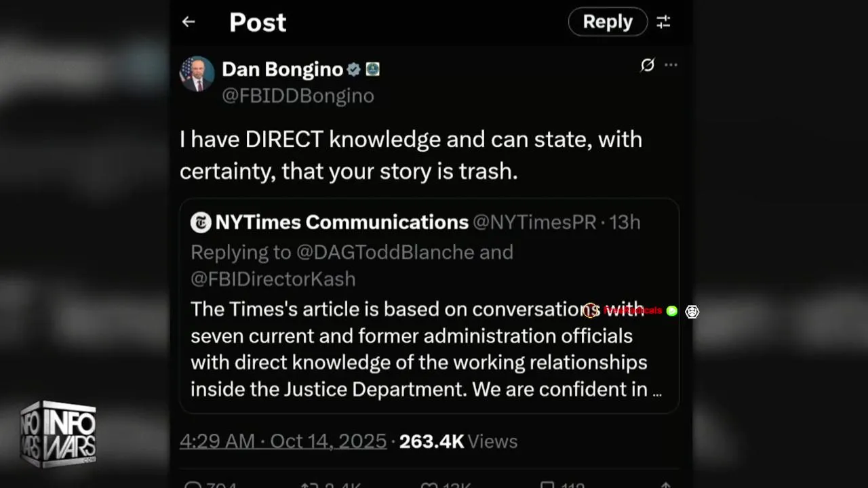The image size is (868, 488).
Task: Click the NYTimes logo avatar
Action: [201, 222]
